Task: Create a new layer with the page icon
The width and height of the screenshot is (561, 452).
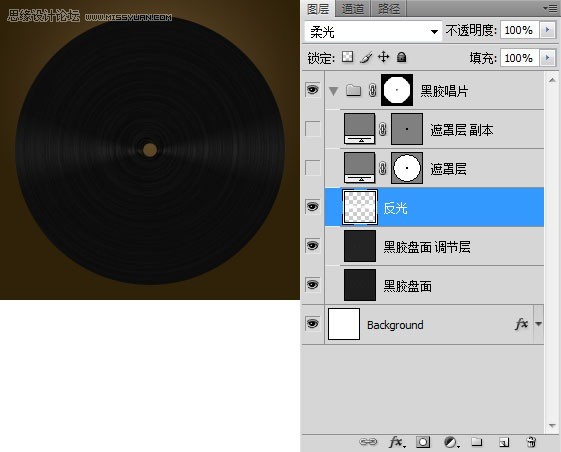Action: click(504, 442)
